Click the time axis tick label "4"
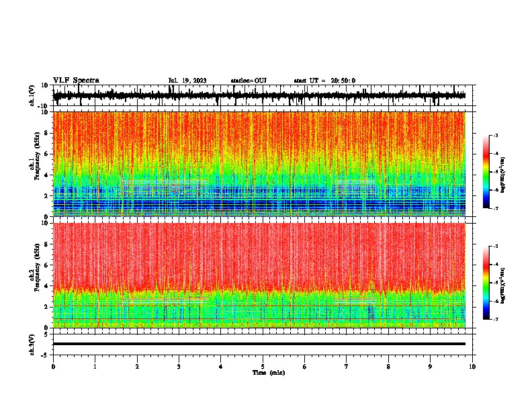Image resolution: width=532 pixels, height=411 pixels. pos(221,366)
